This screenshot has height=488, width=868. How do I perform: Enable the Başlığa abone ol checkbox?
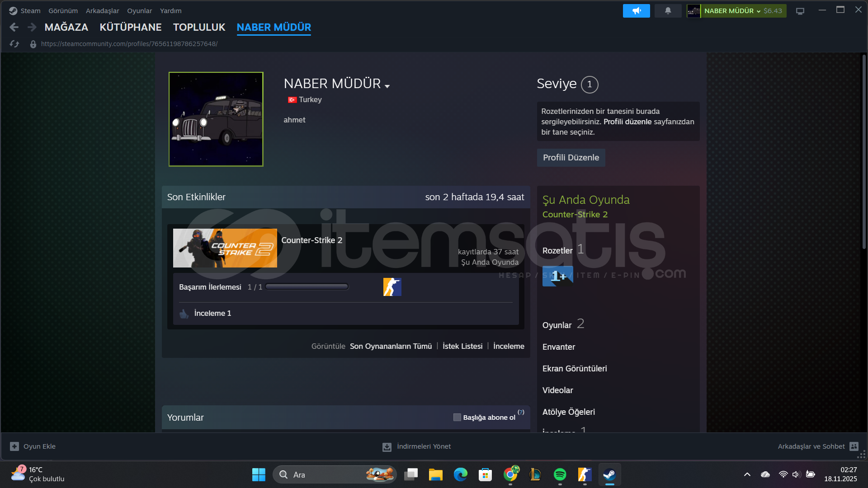[457, 418]
